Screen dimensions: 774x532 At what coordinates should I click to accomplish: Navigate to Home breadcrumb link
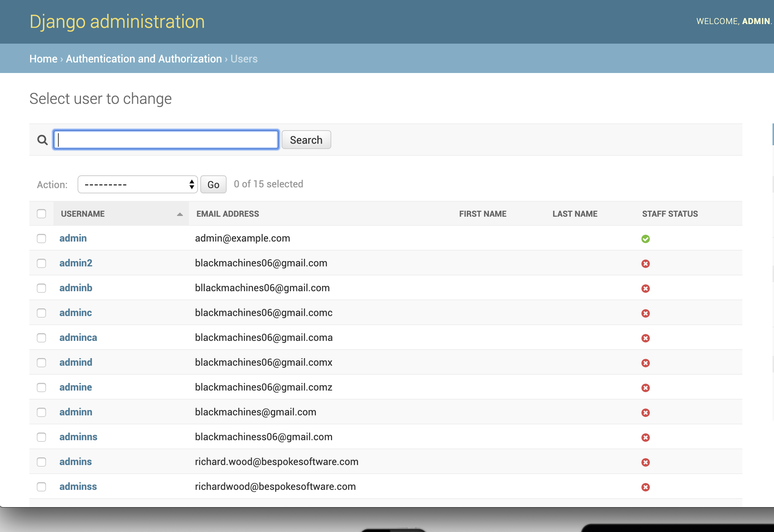pyautogui.click(x=44, y=58)
